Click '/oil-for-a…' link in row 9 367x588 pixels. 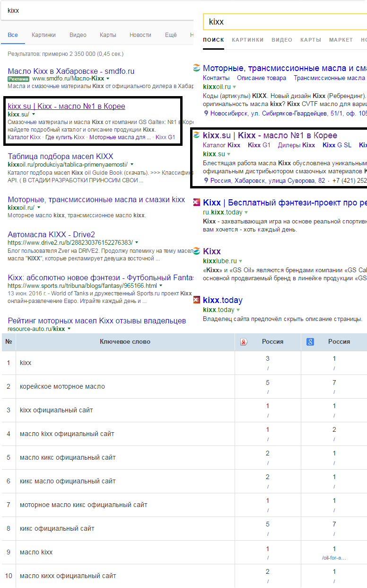tap(334, 558)
